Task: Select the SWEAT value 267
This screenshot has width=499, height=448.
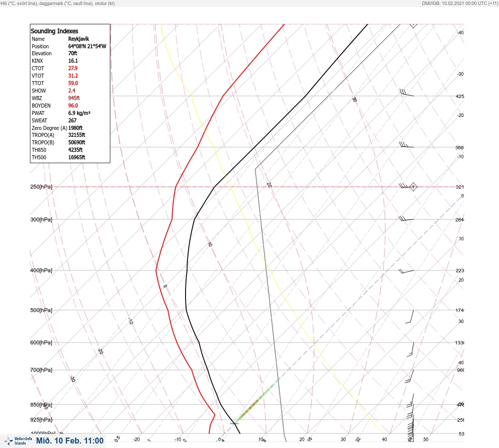Action: pyautogui.click(x=72, y=120)
